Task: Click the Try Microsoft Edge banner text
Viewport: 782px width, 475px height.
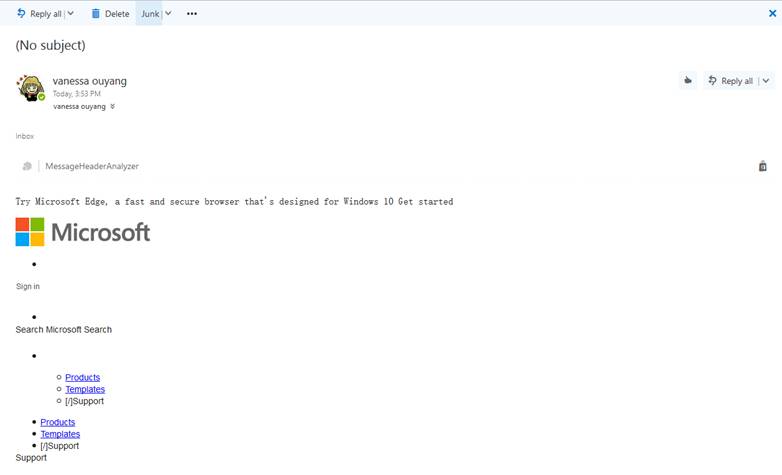Action: coord(234,202)
